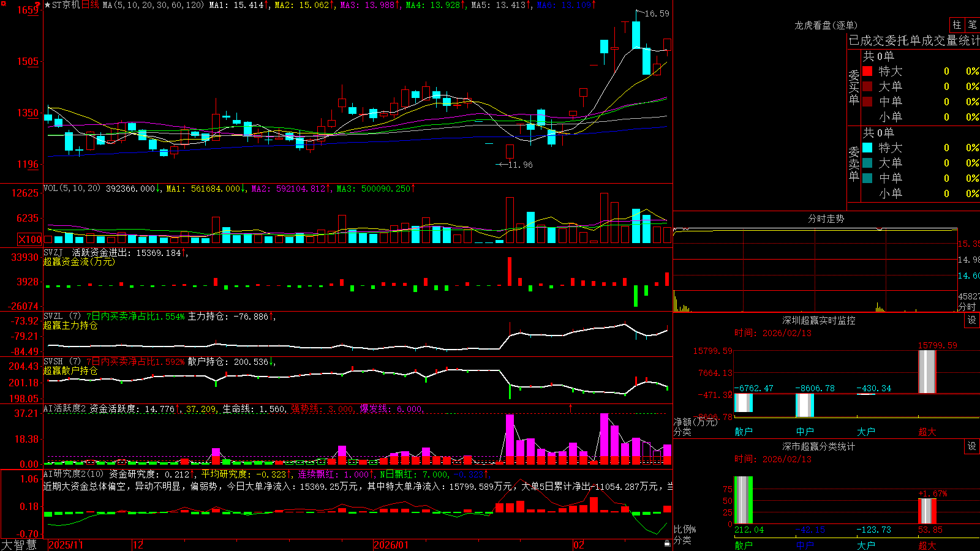This screenshot has width=980, height=551.
Task: Click the 超大 15799.59 bar in the realtime monitor
Action: click(x=927, y=372)
